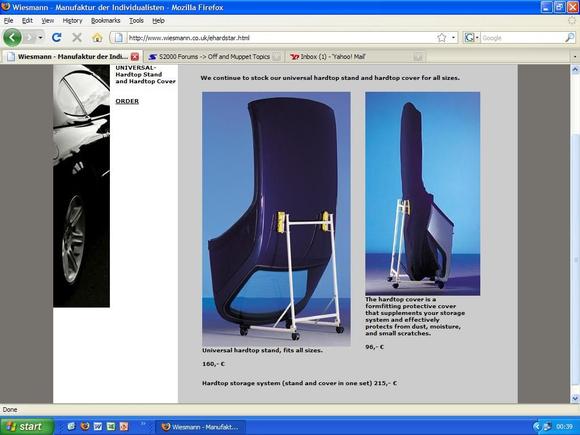
Task: Launch Word from the quick launch bar
Action: pyautogui.click(x=98, y=426)
